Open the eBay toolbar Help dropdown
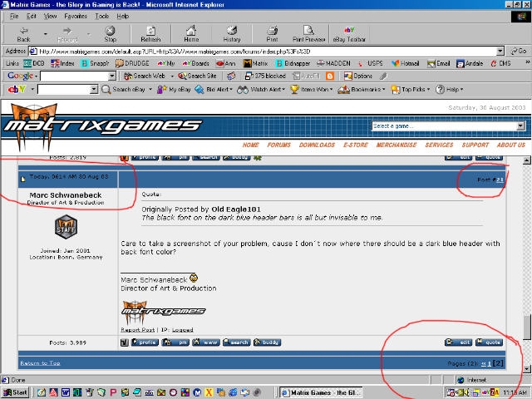The height and width of the screenshot is (399, 532). click(x=450, y=90)
